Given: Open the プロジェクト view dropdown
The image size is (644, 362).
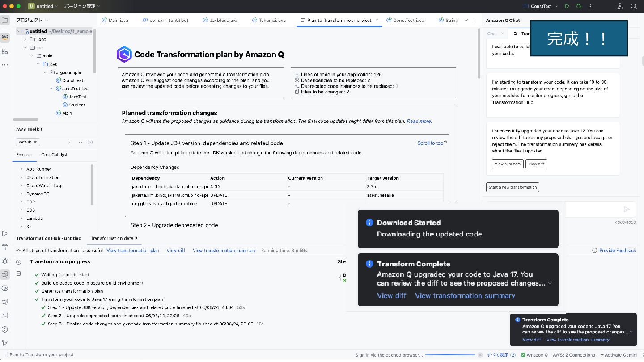Looking at the screenshot, I should click(32, 20).
